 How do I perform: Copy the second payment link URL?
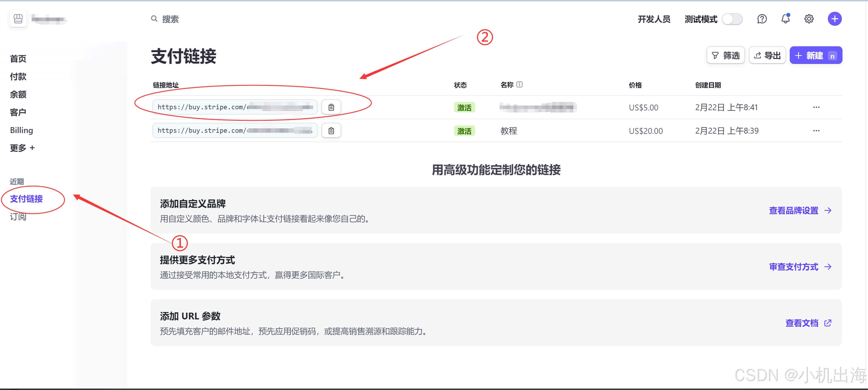pyautogui.click(x=331, y=131)
